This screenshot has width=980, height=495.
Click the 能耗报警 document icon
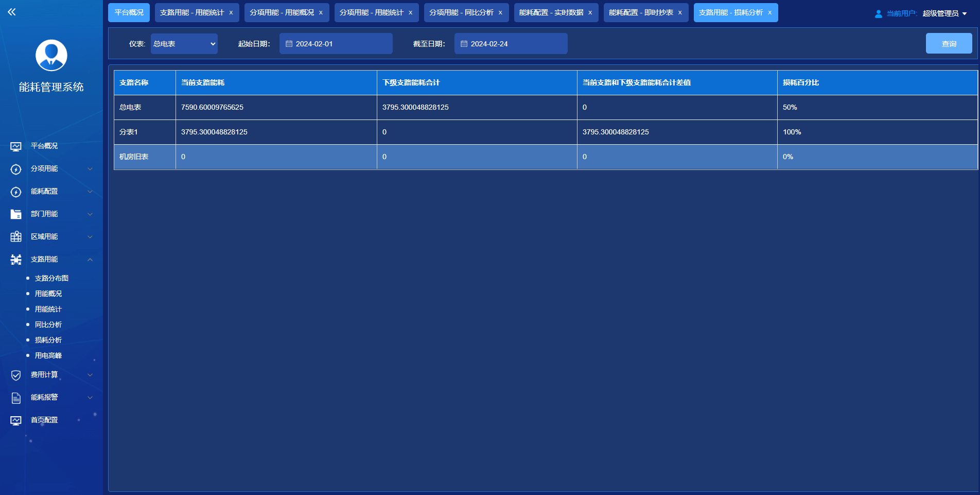coord(16,398)
